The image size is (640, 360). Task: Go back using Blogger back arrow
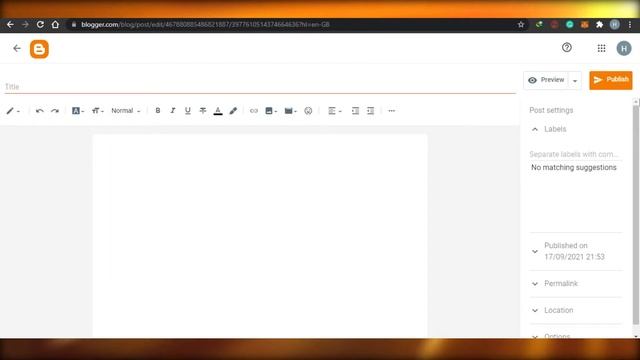pyautogui.click(x=17, y=48)
